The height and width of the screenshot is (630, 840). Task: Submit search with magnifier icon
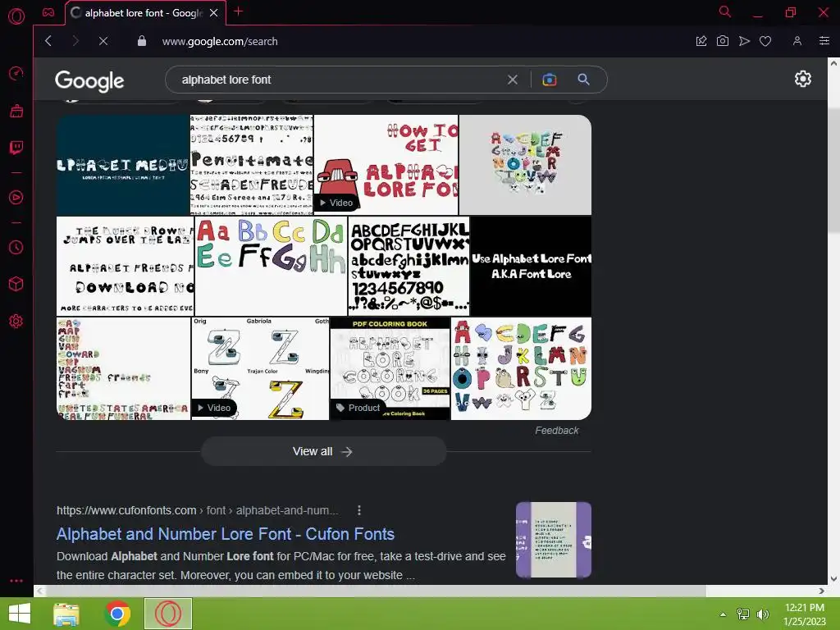(583, 80)
